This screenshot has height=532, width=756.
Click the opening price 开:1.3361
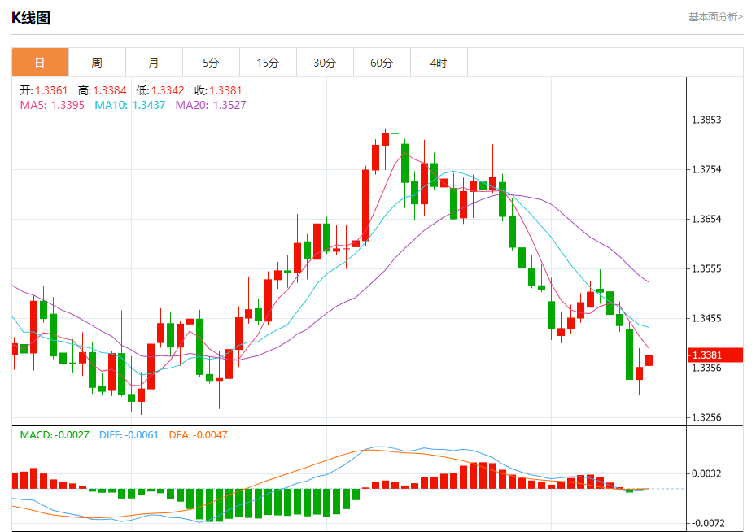point(44,90)
